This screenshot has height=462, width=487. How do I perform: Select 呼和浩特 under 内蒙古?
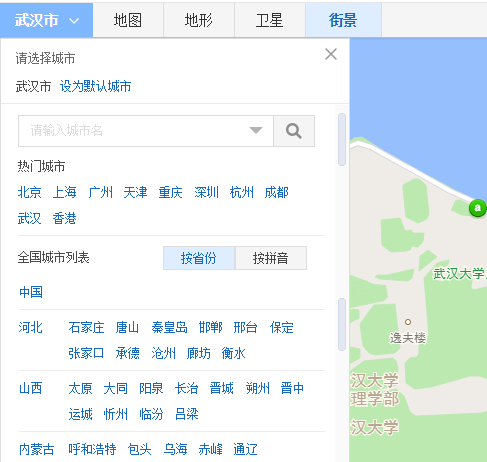pos(92,449)
